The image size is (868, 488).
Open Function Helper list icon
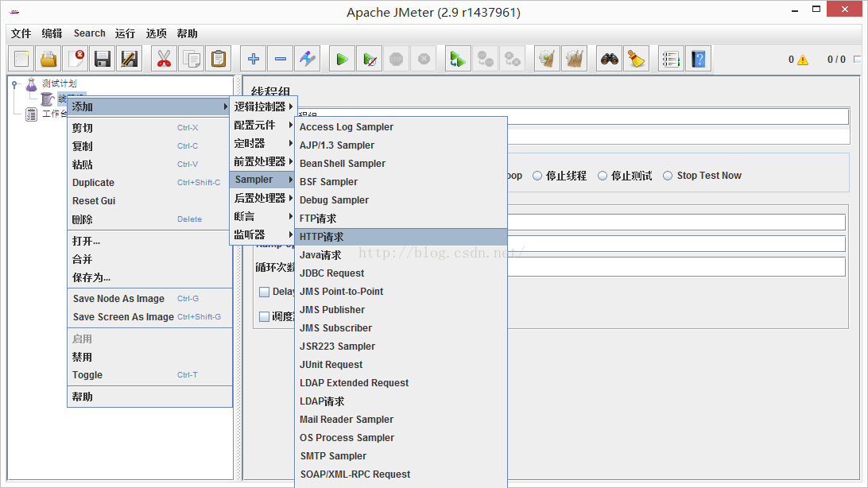coord(671,59)
